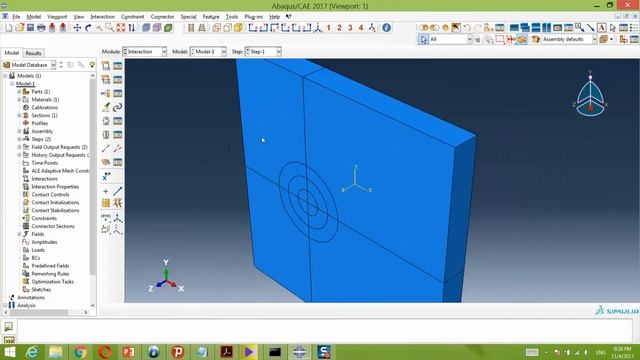Image resolution: width=640 pixels, height=360 pixels.
Task: Expand the Field Output Requests node
Action: pos(19,147)
